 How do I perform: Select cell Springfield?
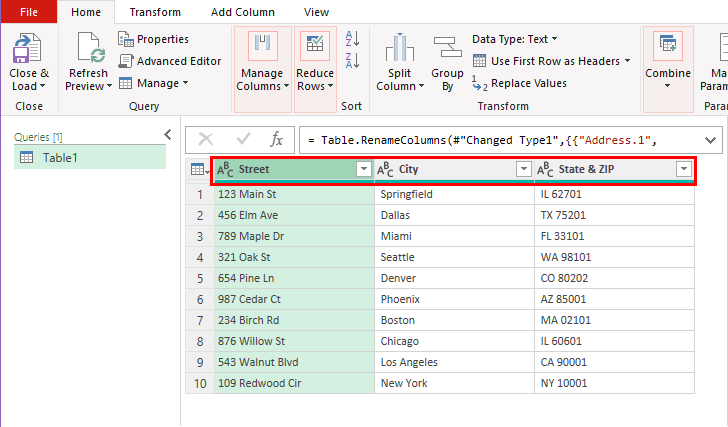pos(455,194)
